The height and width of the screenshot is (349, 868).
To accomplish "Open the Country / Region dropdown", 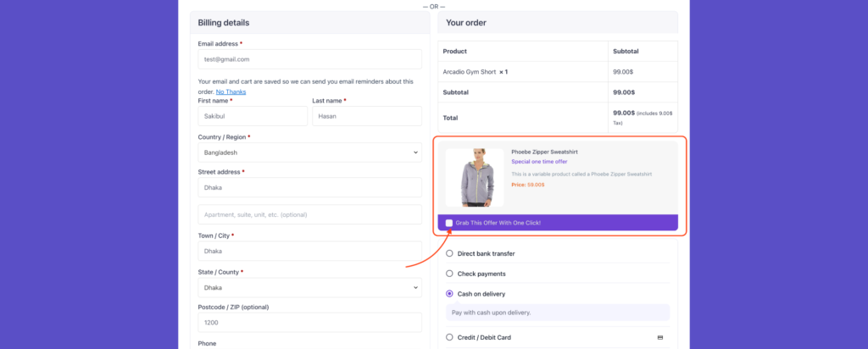I will coord(309,152).
